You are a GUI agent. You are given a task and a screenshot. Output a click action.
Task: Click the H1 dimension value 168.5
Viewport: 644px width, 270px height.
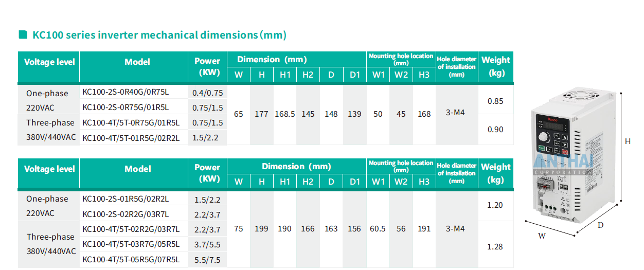285,114
